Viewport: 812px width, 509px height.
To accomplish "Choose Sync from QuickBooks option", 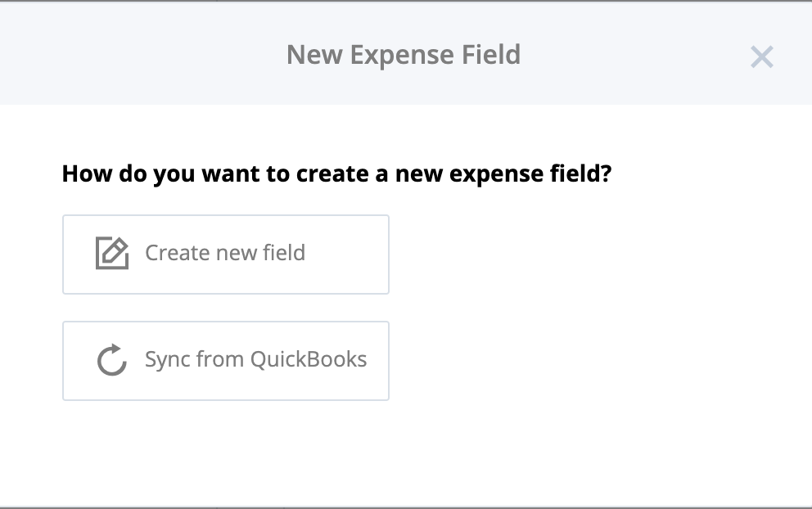I will tap(226, 360).
